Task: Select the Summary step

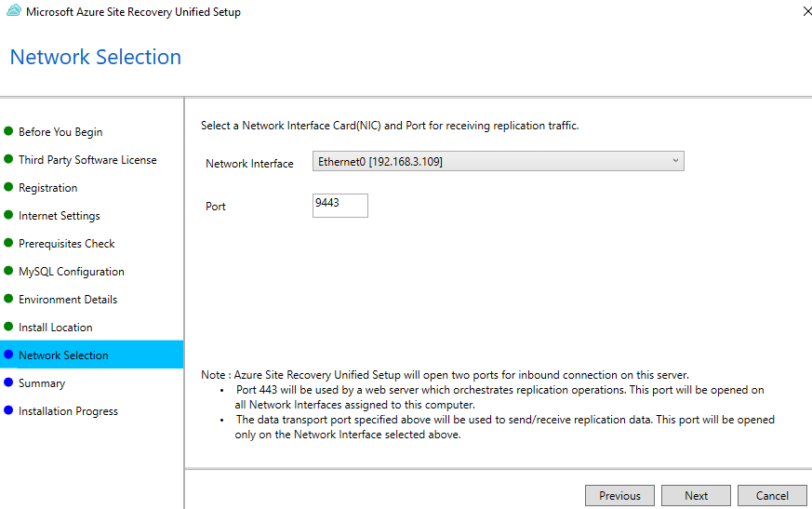Action: 42,383
